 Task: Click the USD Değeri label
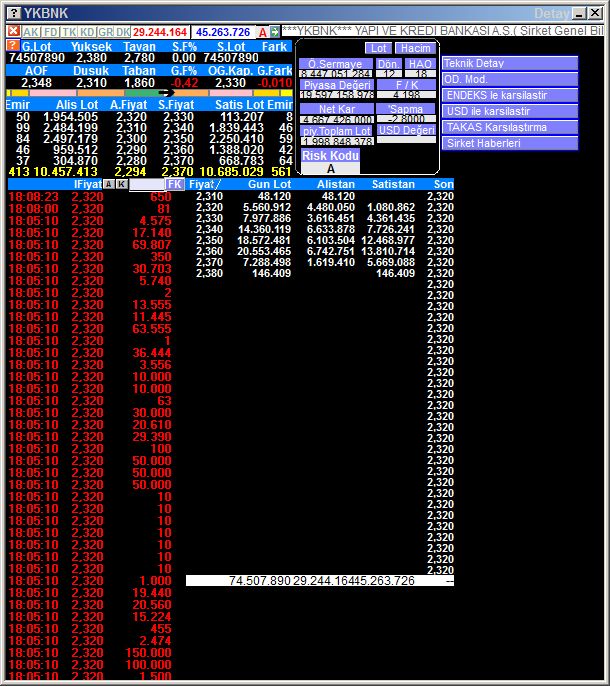click(x=407, y=130)
